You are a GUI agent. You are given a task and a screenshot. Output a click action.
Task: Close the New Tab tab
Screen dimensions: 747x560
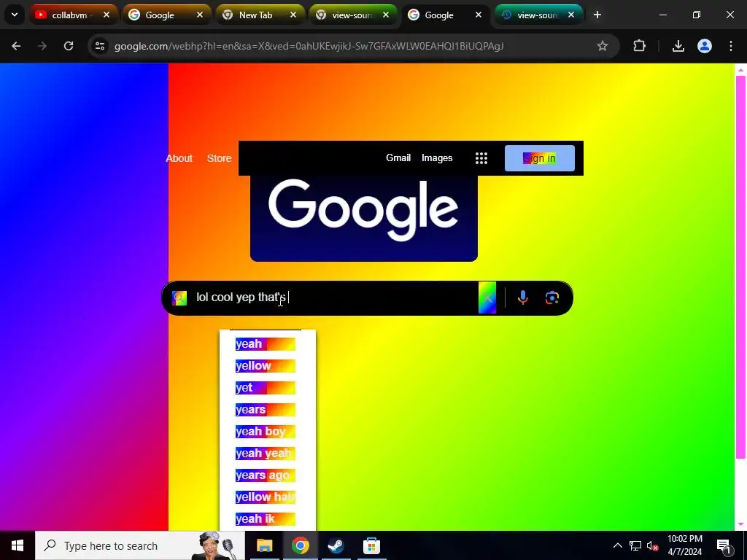click(293, 15)
